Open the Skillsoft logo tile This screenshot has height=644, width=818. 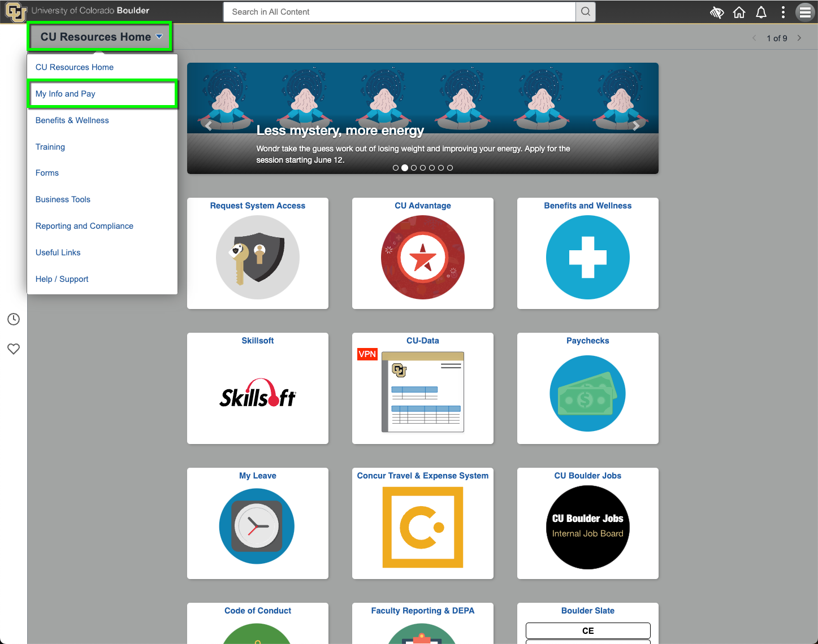(x=258, y=393)
